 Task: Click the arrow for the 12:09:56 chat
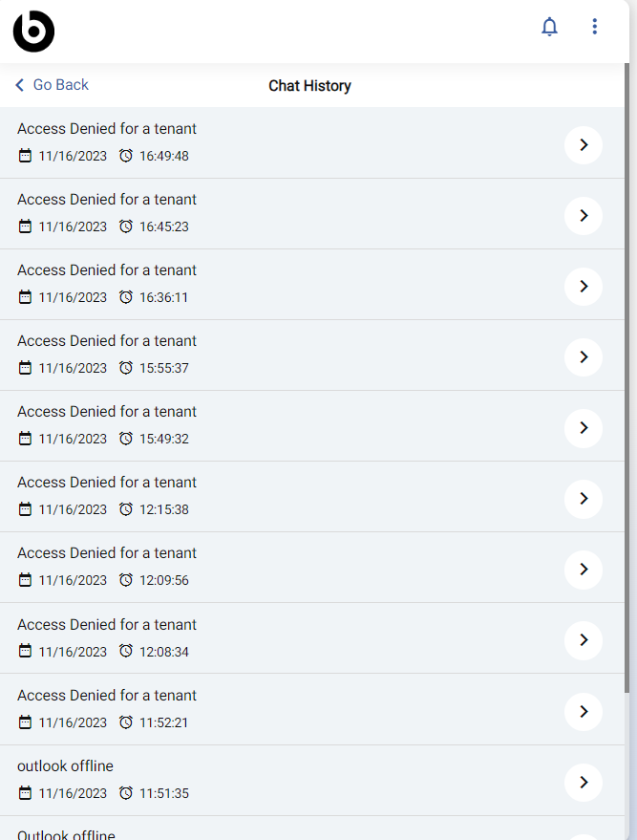[x=583, y=570]
